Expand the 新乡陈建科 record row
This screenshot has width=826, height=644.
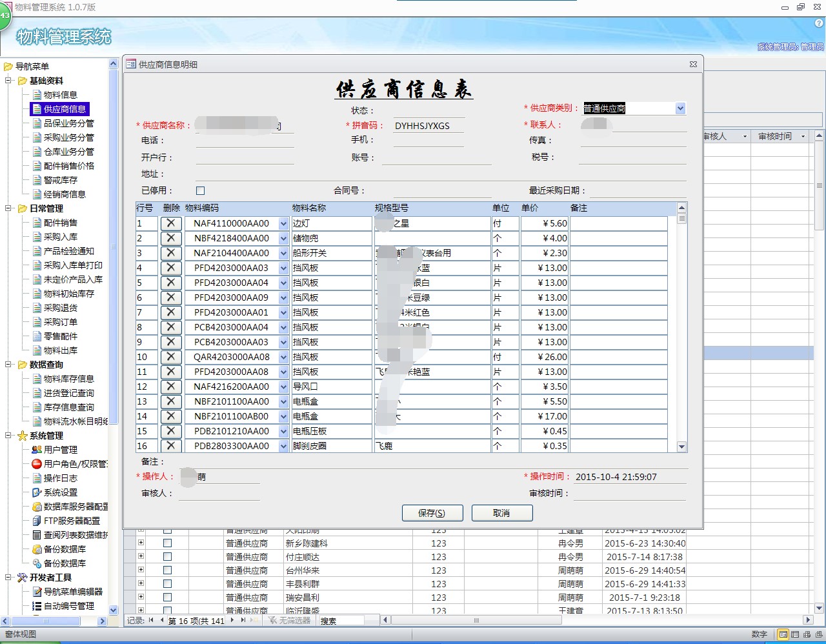click(141, 543)
